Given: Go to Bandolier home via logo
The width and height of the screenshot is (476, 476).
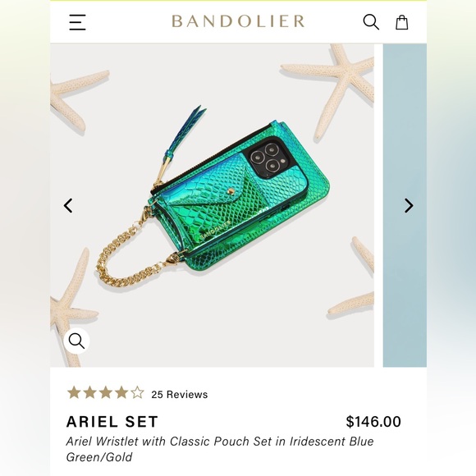Looking at the screenshot, I should coord(238,21).
